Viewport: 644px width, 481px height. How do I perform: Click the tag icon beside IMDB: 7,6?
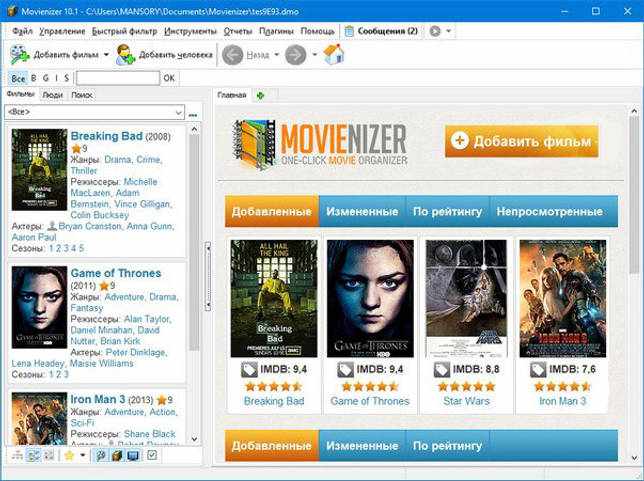click(538, 370)
